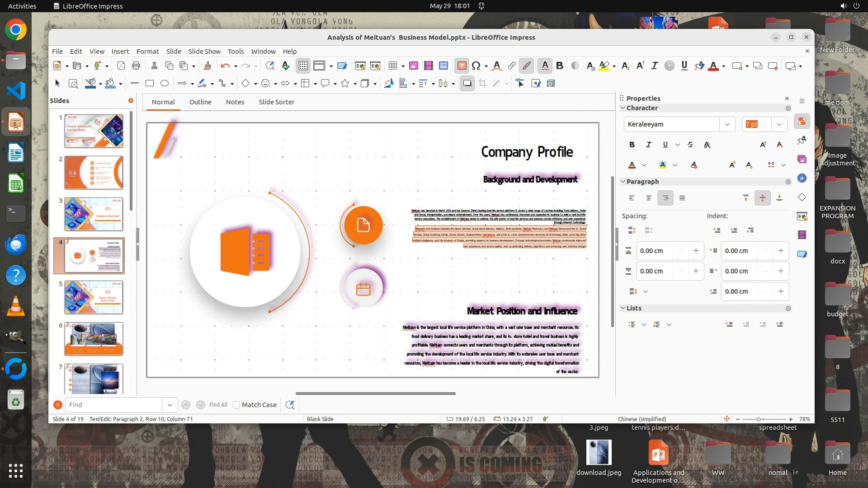This screenshot has width=868, height=488.
Task: Click the Strikethrough icon in Character panel
Action: point(690,145)
